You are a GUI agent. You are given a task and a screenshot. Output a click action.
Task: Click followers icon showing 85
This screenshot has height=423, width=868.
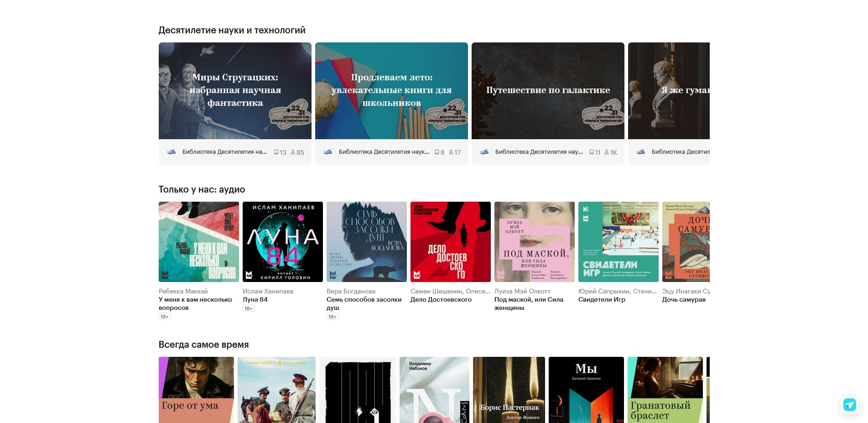[x=293, y=152]
